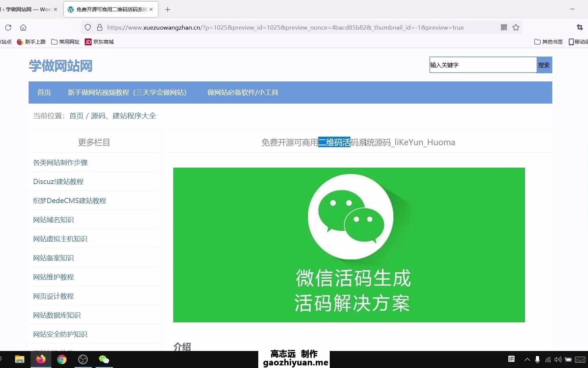Open 各类网站制作步骤 category
Image resolution: width=588 pixels, height=368 pixels.
pyautogui.click(x=60, y=163)
